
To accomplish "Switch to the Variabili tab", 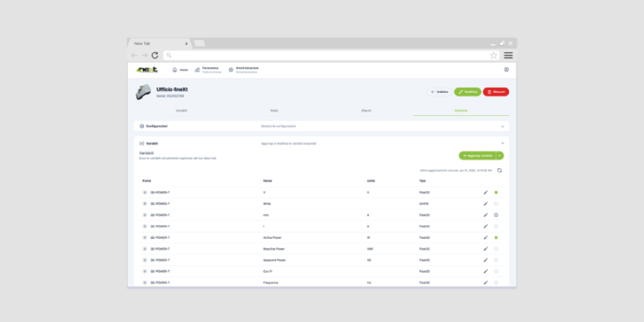I will click(x=181, y=111).
